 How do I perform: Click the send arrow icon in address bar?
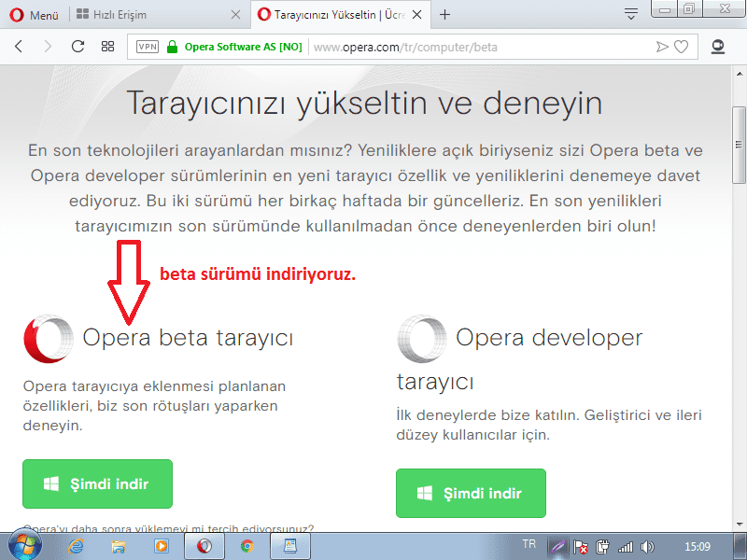(x=662, y=47)
